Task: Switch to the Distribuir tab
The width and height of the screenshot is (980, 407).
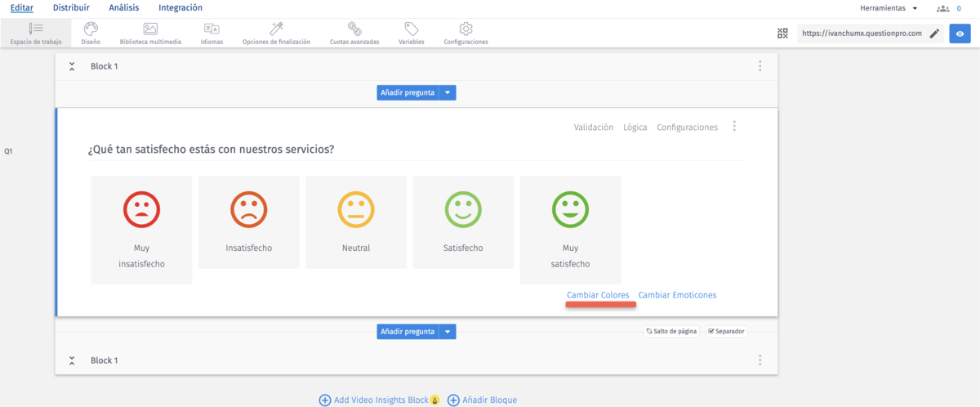Action: (70, 8)
